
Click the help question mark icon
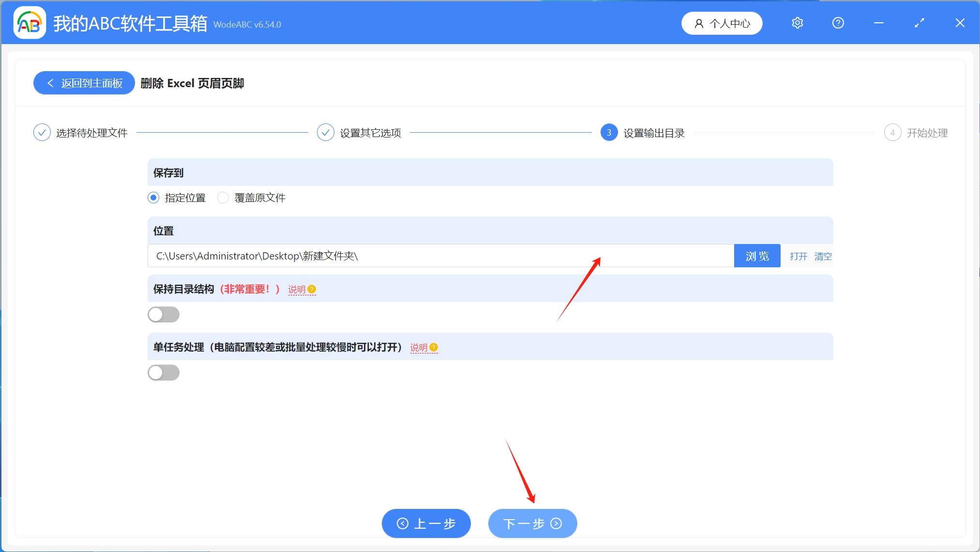tap(838, 22)
